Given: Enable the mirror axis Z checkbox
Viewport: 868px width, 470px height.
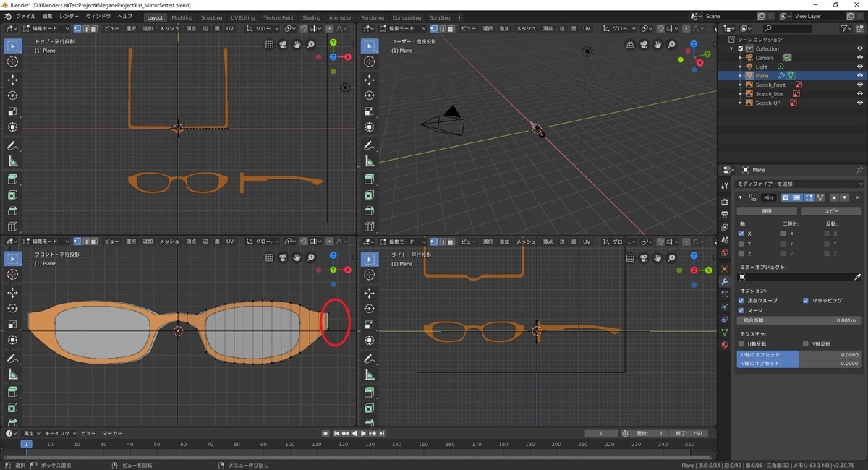Looking at the screenshot, I should (741, 254).
